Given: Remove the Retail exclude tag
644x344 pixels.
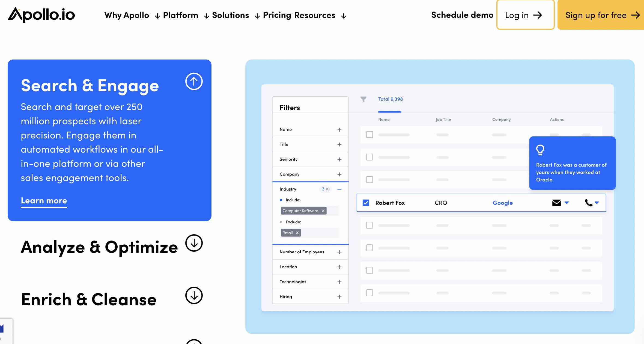Looking at the screenshot, I should click(297, 233).
